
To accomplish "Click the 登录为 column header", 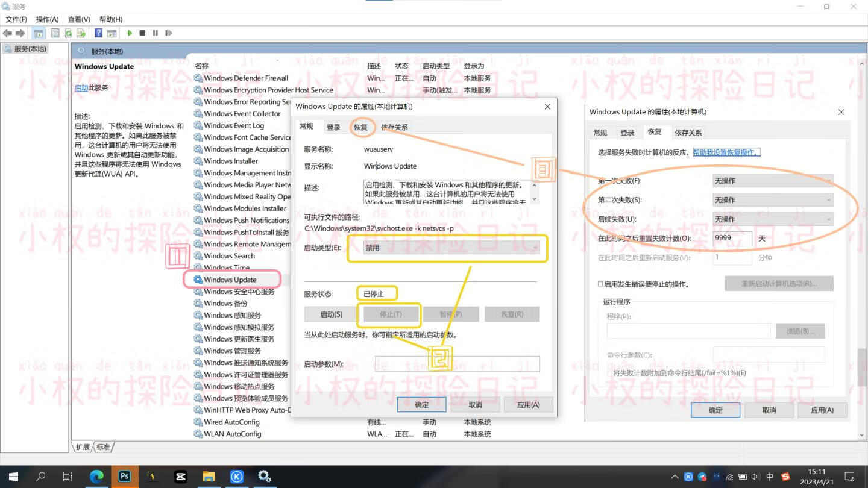I will [x=474, y=66].
